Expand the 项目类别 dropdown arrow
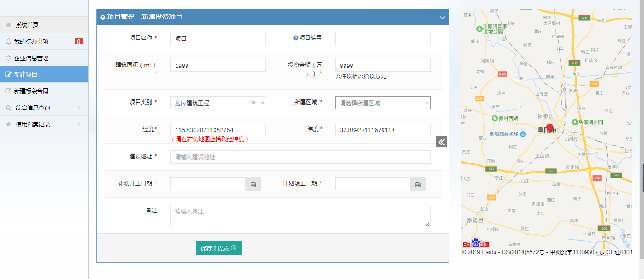644x279 pixels. 262,103
